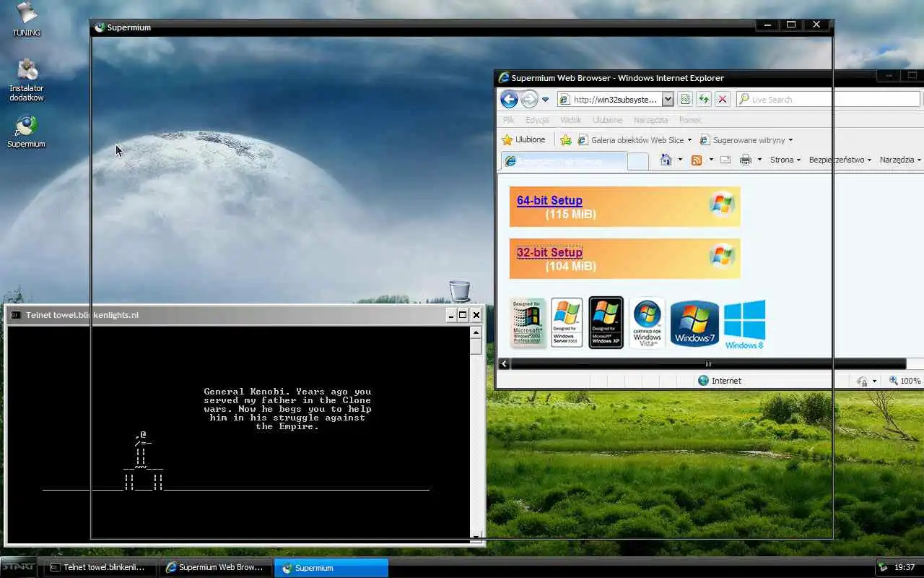Open the Narzędzia menu in menu bar
924x578 pixels.
[650, 120]
